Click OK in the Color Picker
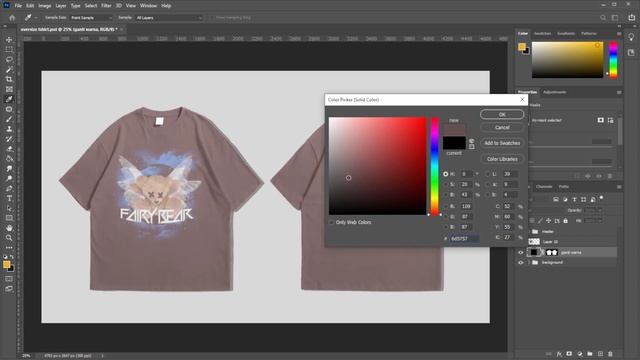 [502, 115]
